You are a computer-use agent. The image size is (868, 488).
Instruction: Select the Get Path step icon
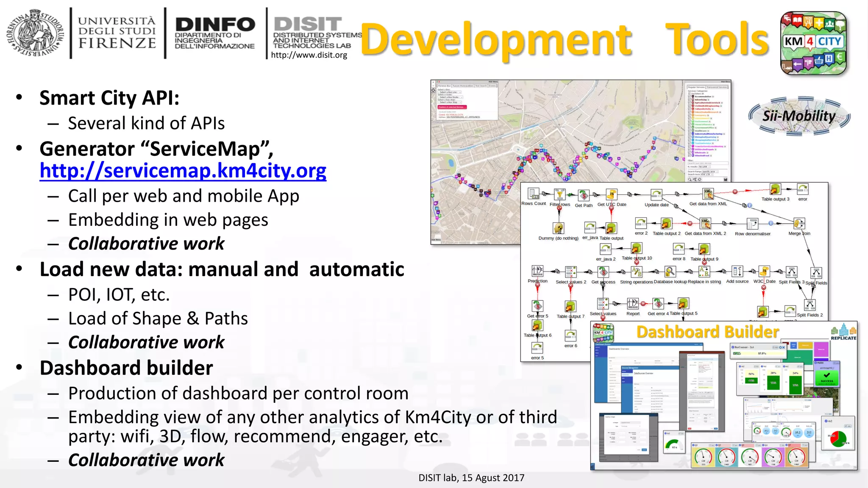pyautogui.click(x=584, y=195)
